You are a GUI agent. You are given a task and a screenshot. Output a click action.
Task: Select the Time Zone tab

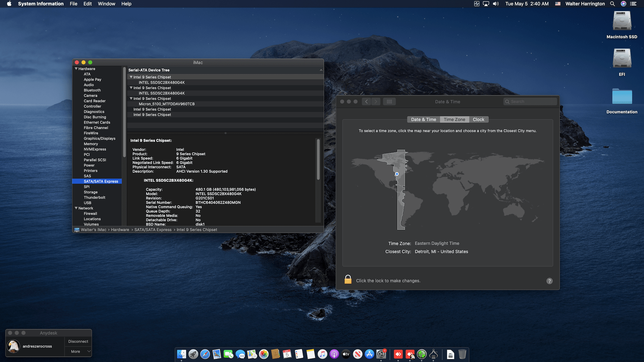coord(454,119)
